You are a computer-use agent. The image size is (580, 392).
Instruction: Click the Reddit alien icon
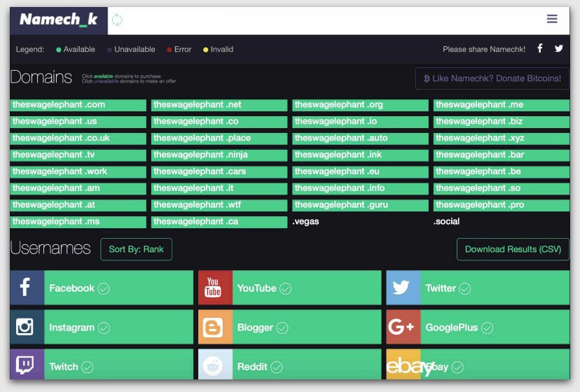(x=215, y=365)
